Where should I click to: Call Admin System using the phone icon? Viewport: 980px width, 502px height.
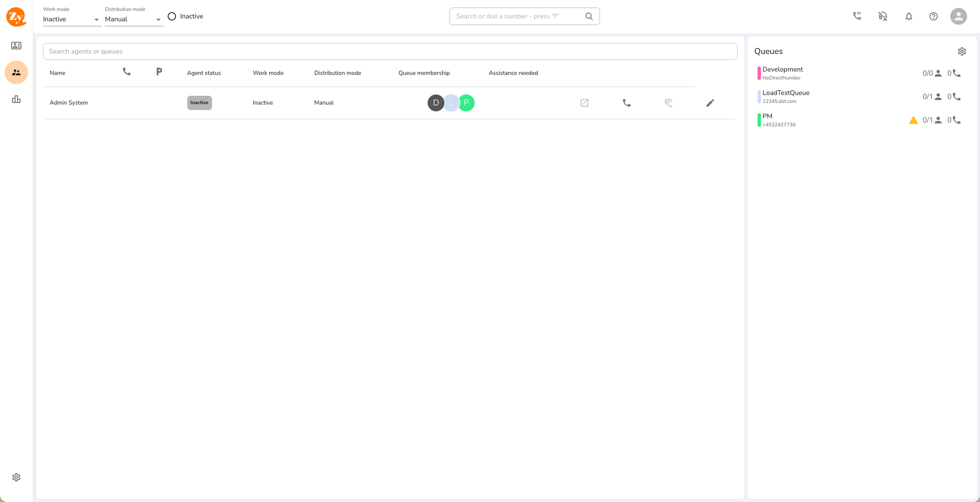point(626,103)
